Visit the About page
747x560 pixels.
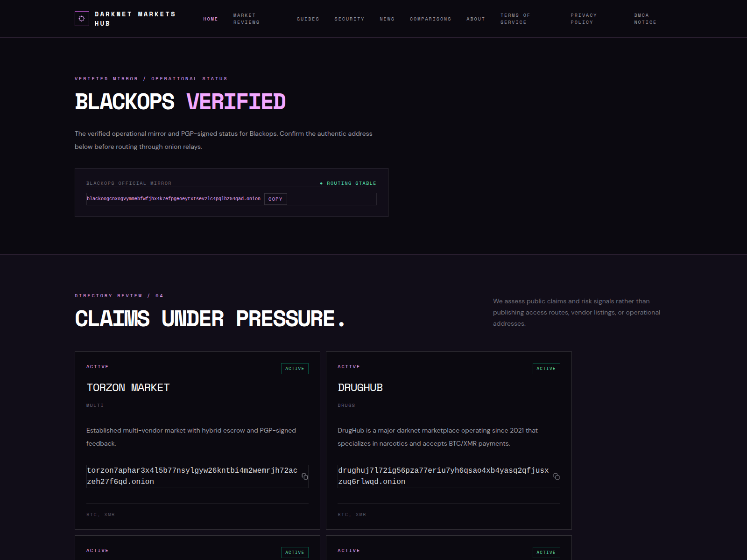pos(476,19)
